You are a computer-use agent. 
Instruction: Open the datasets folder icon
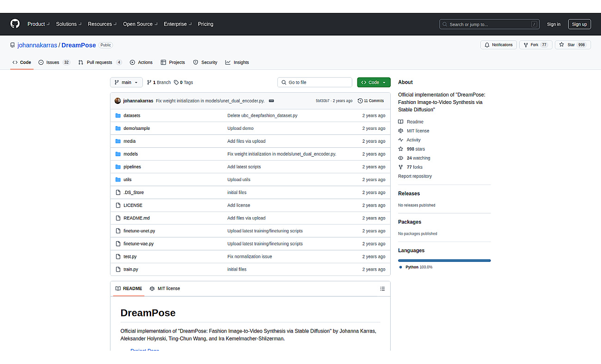pyautogui.click(x=118, y=115)
